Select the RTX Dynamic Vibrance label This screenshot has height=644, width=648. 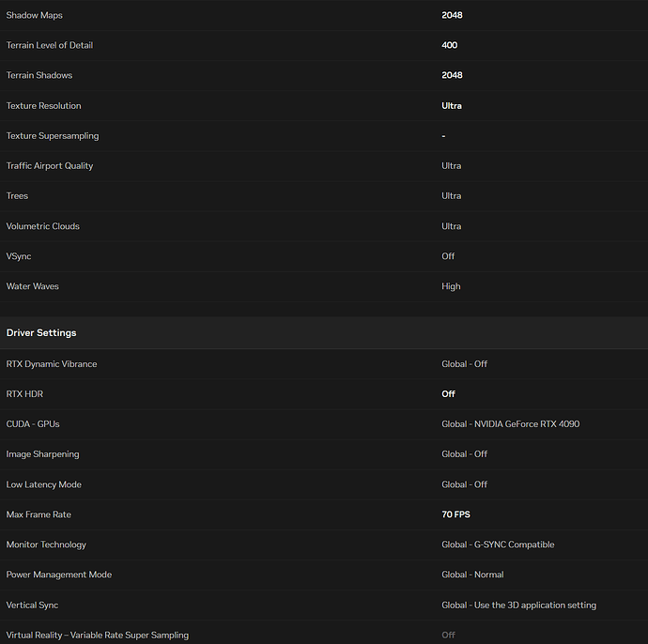[52, 364]
